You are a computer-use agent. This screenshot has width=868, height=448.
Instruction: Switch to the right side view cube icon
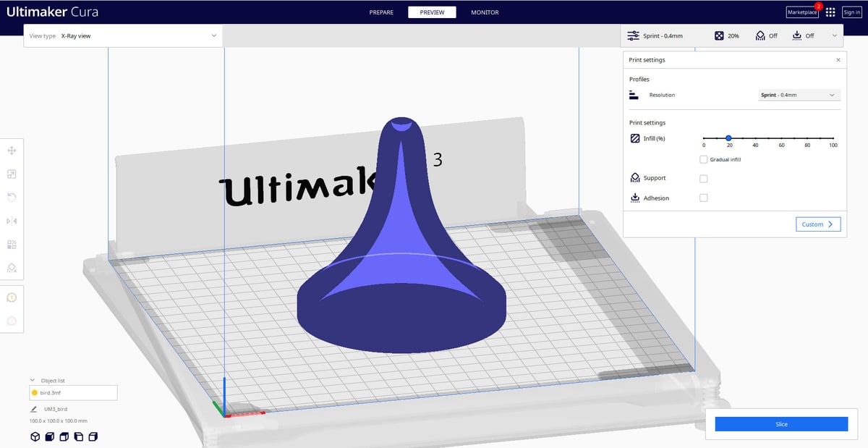[x=93, y=436]
